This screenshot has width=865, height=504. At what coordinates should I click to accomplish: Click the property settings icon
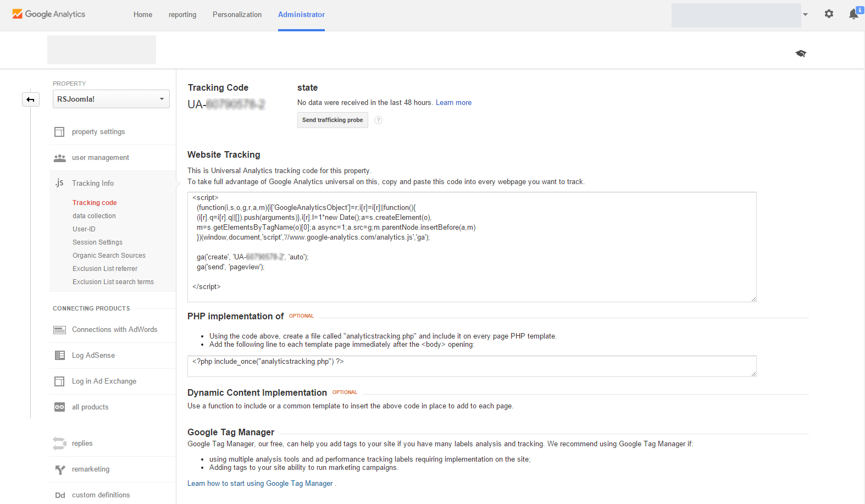59,132
